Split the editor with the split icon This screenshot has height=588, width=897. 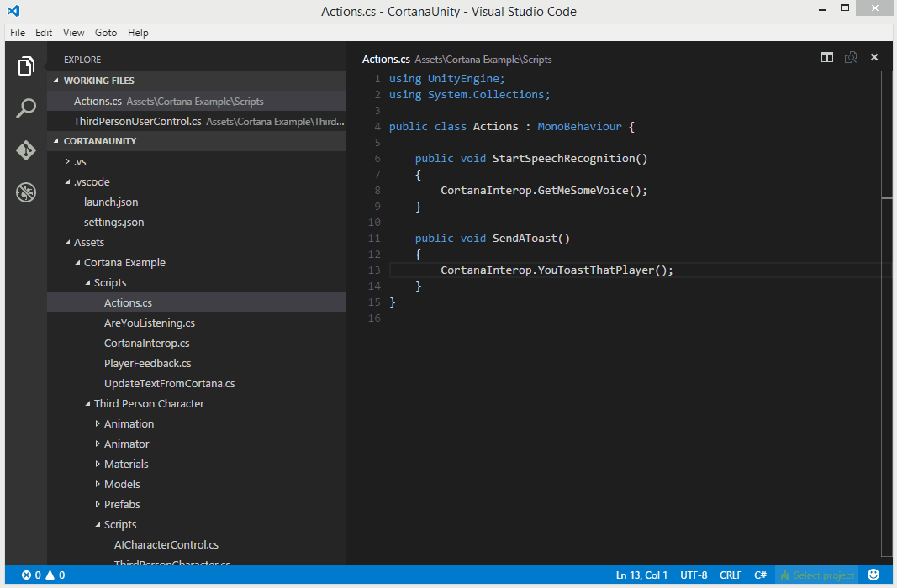point(826,57)
